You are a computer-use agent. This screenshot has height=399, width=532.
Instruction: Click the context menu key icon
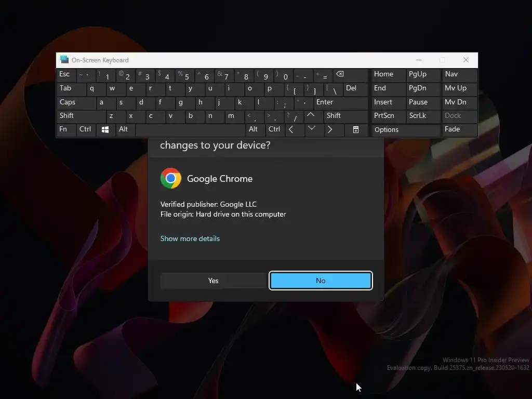tap(355, 129)
